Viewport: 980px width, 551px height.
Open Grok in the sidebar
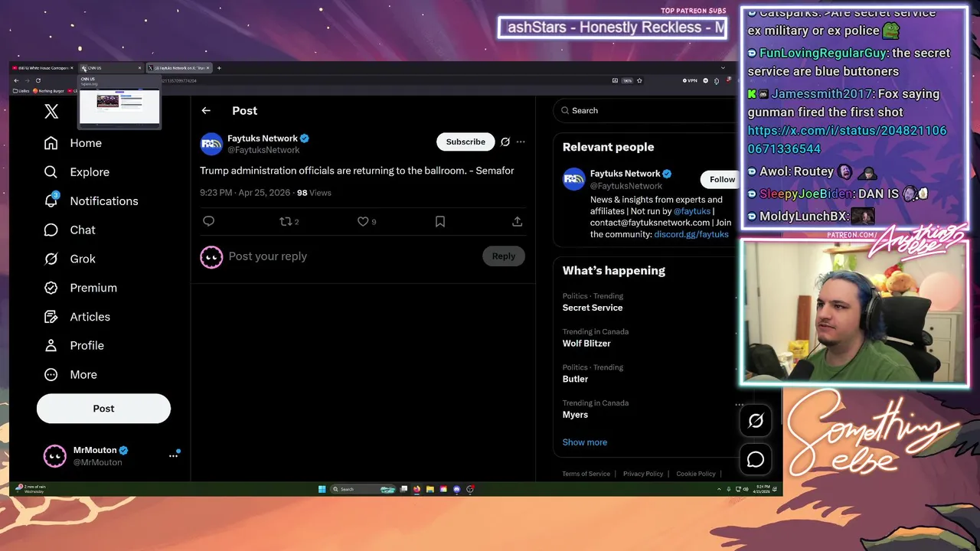click(x=70, y=259)
